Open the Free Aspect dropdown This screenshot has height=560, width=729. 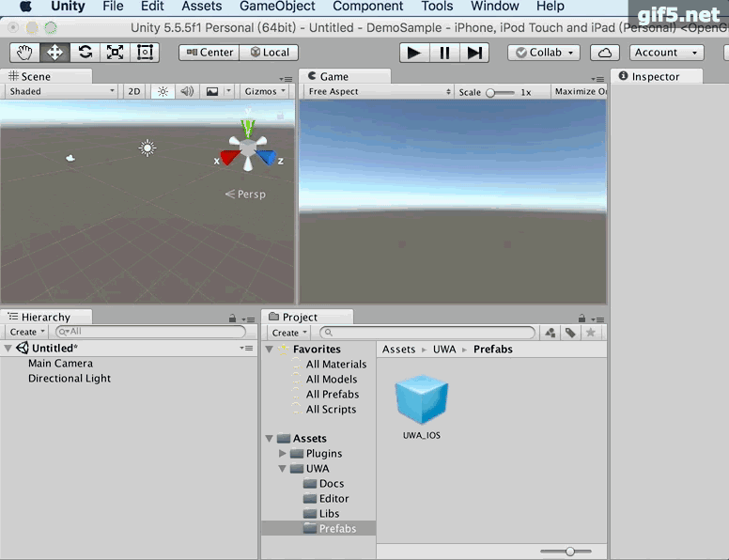379,92
